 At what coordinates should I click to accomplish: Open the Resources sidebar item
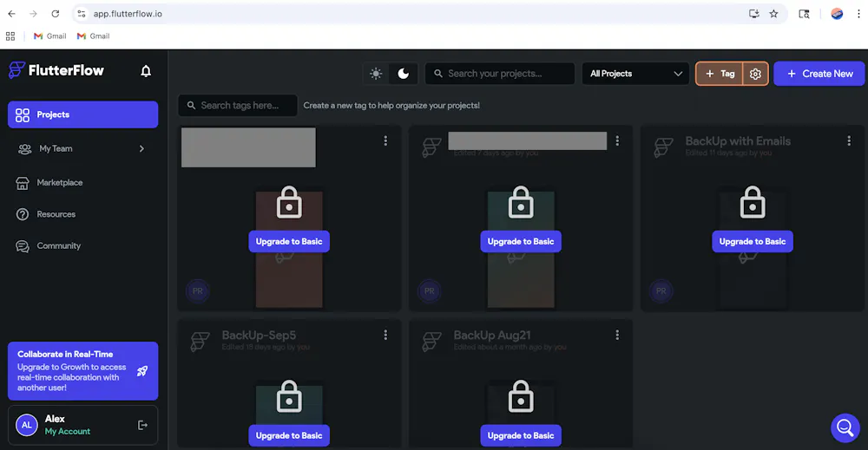tap(83, 214)
